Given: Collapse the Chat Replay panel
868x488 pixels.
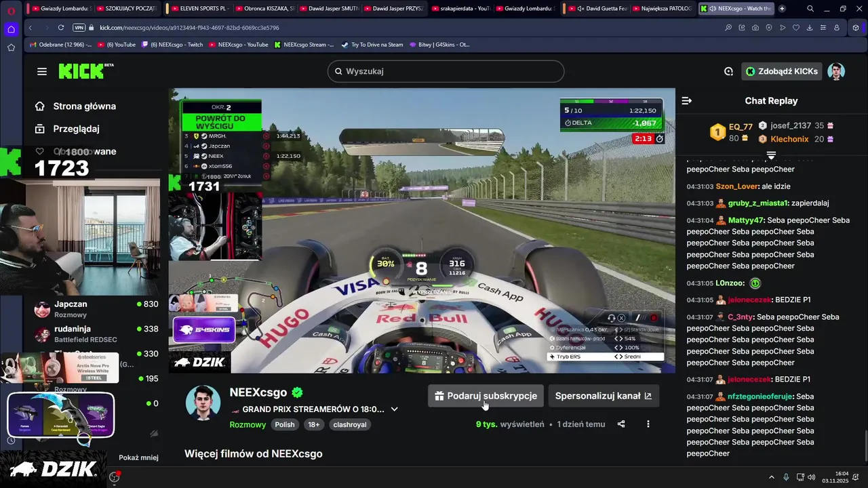Looking at the screenshot, I should 687,100.
